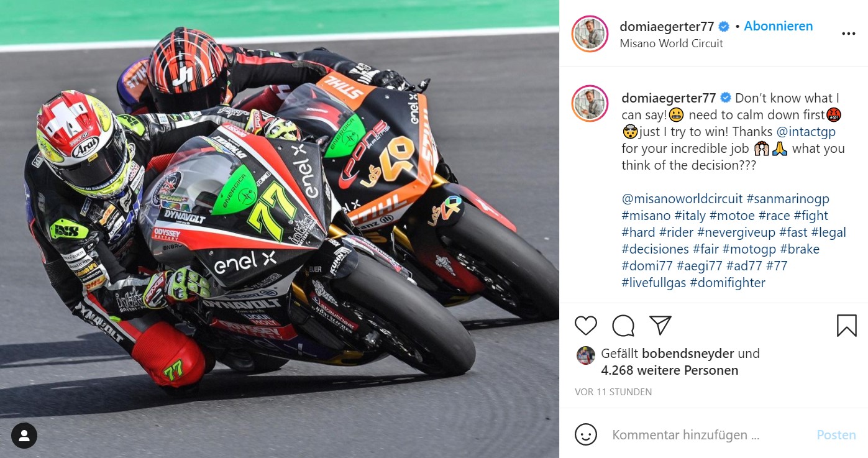Show tagged people icon on the photo
Image resolution: width=868 pixels, height=458 pixels.
point(24,436)
